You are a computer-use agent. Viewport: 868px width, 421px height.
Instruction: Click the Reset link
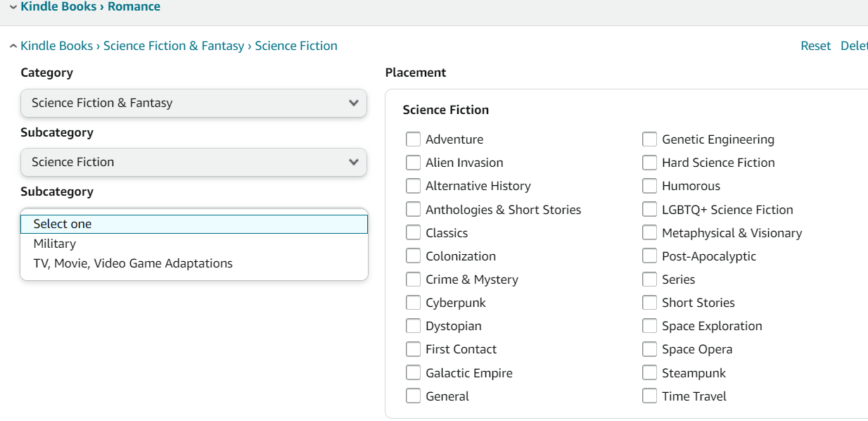point(815,46)
